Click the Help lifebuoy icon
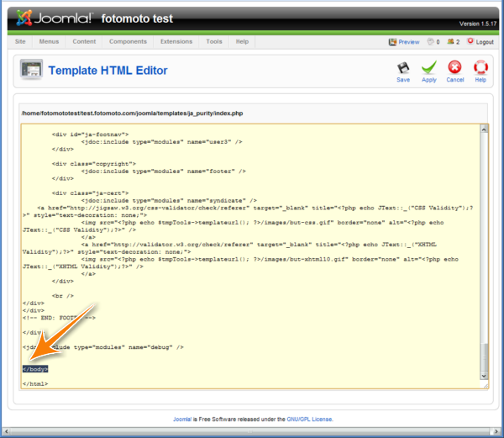Viewport: 504px width, 438px height. click(x=480, y=67)
